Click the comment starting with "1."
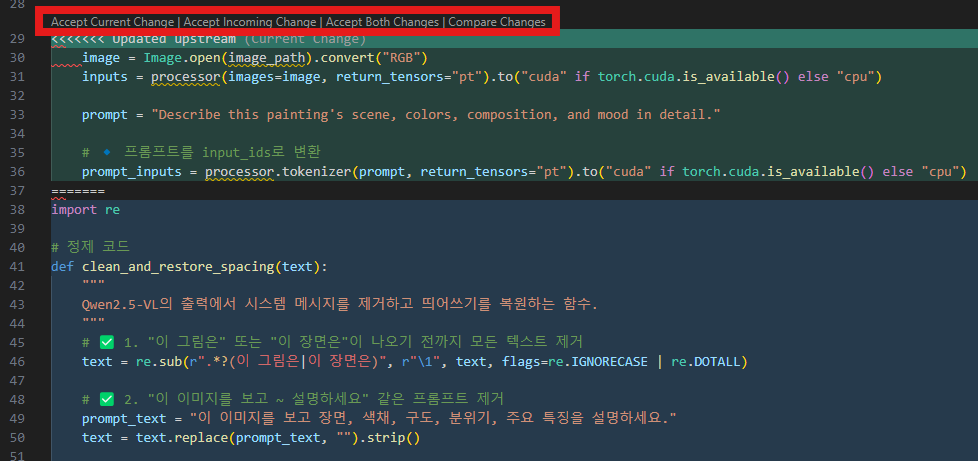 coord(332,342)
